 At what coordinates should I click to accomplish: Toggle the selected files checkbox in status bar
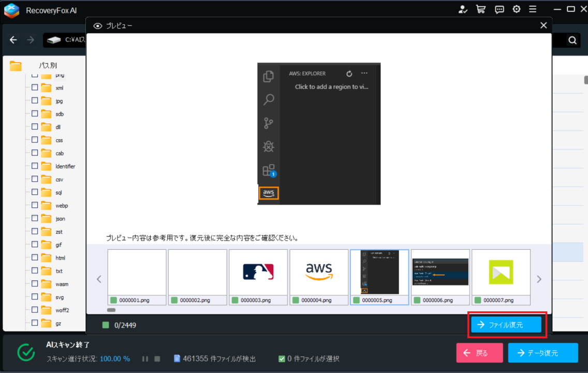tap(282, 359)
